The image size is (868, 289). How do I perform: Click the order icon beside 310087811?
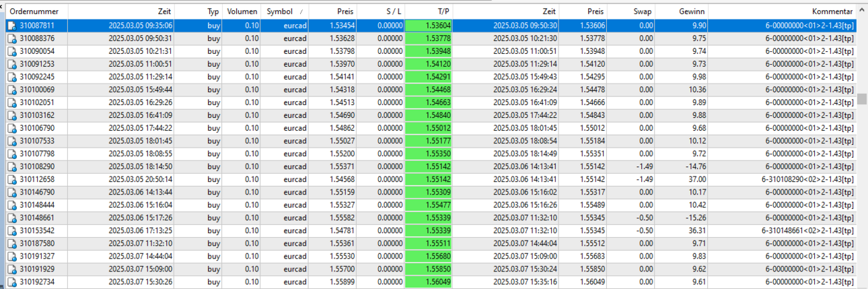point(11,26)
